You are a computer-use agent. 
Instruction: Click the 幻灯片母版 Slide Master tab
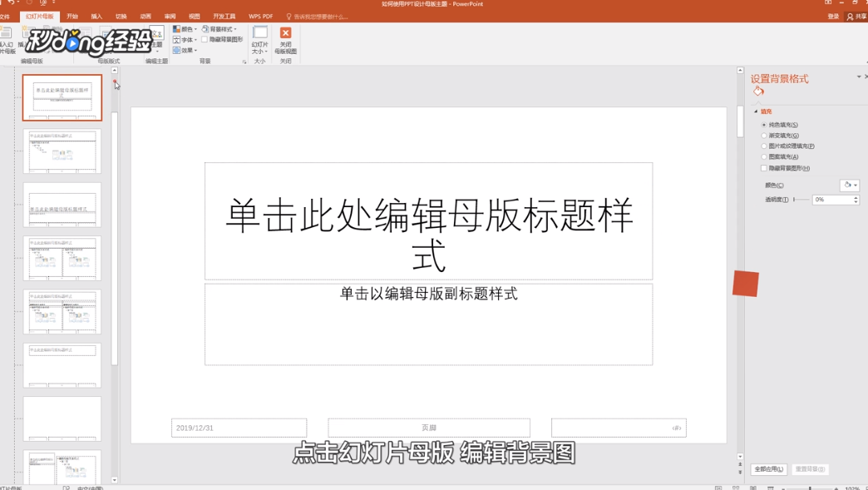tap(40, 17)
